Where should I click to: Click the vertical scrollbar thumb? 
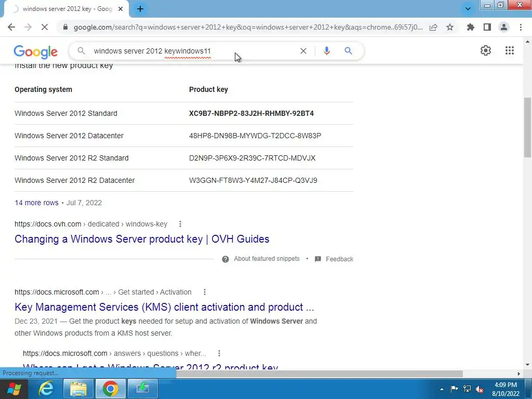(528, 127)
